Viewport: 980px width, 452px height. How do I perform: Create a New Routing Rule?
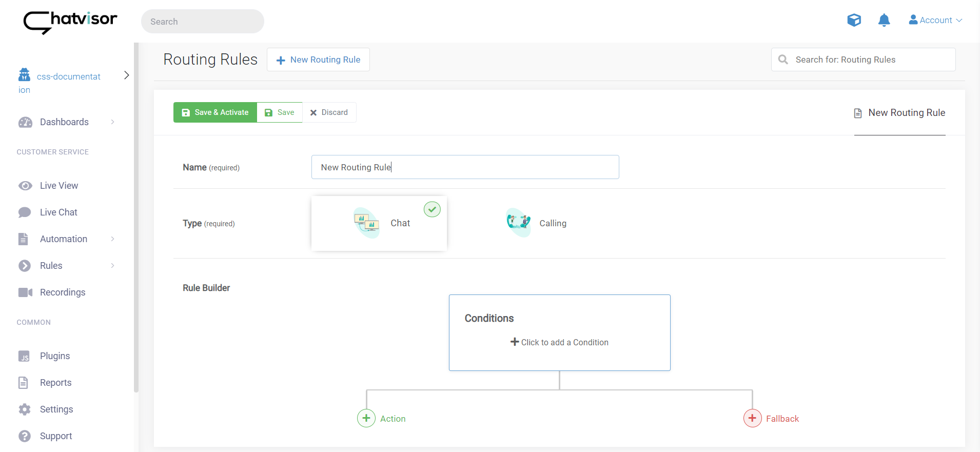click(x=318, y=60)
